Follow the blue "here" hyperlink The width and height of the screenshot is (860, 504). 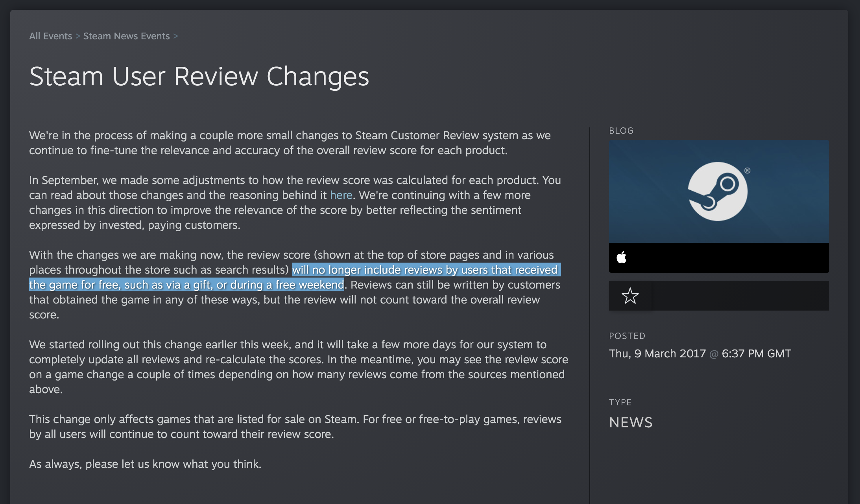pos(341,195)
